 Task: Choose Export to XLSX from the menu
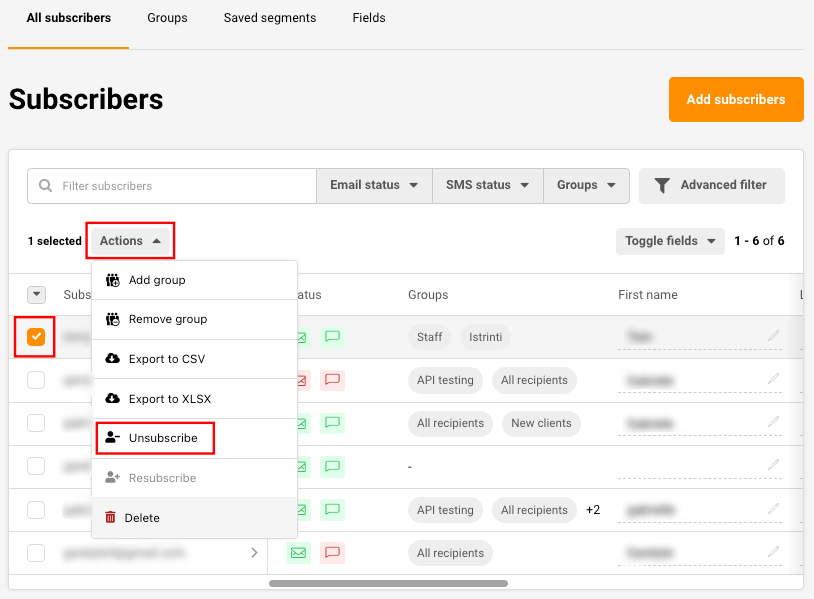point(169,399)
